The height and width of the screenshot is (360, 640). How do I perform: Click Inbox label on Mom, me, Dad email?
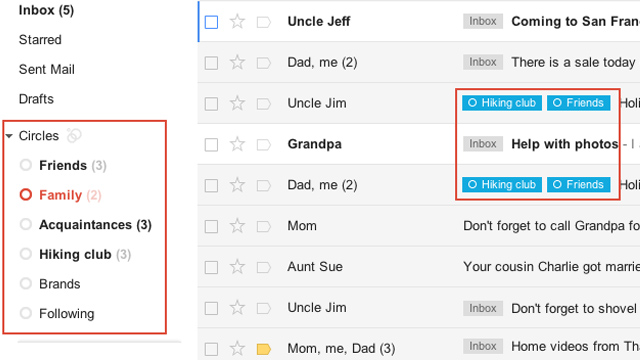tap(482, 347)
